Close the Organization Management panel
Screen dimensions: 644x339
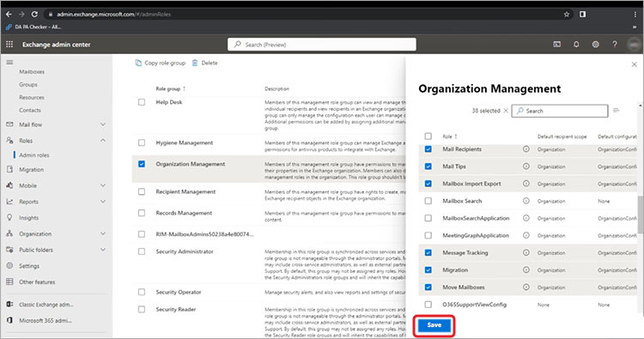tap(635, 64)
